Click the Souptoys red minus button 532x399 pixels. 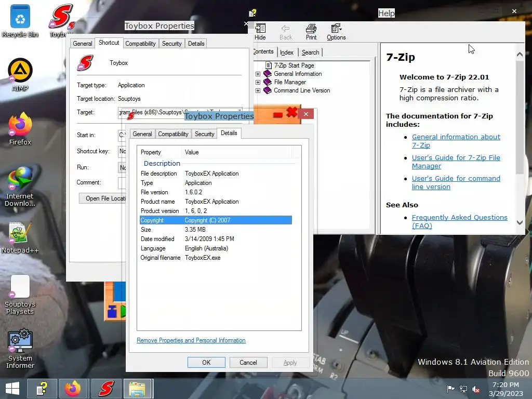click(278, 115)
